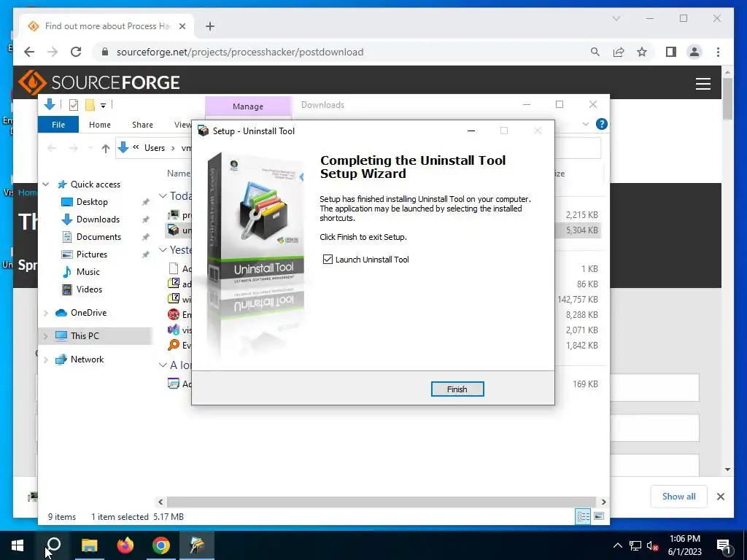
Task: Close the Process Hacker tab
Action: (x=182, y=26)
